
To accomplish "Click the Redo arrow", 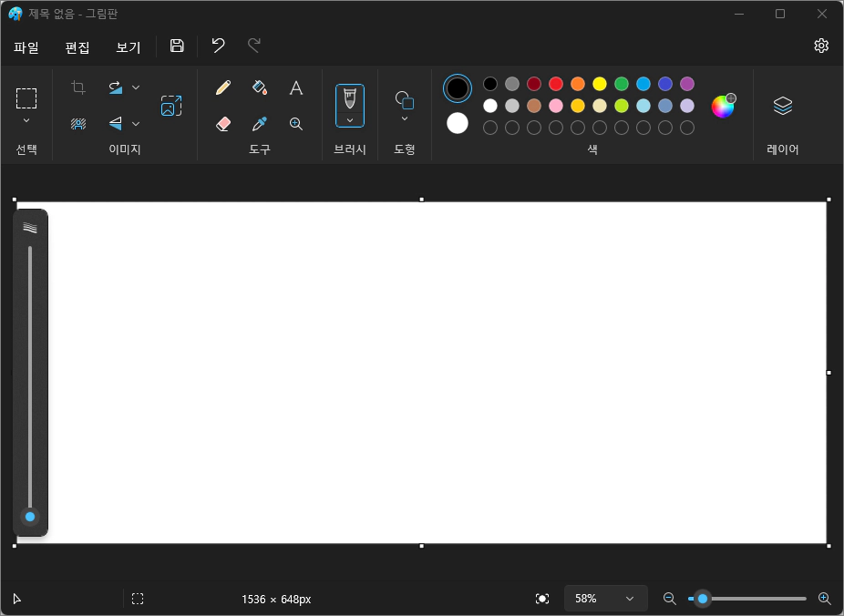I will point(254,46).
